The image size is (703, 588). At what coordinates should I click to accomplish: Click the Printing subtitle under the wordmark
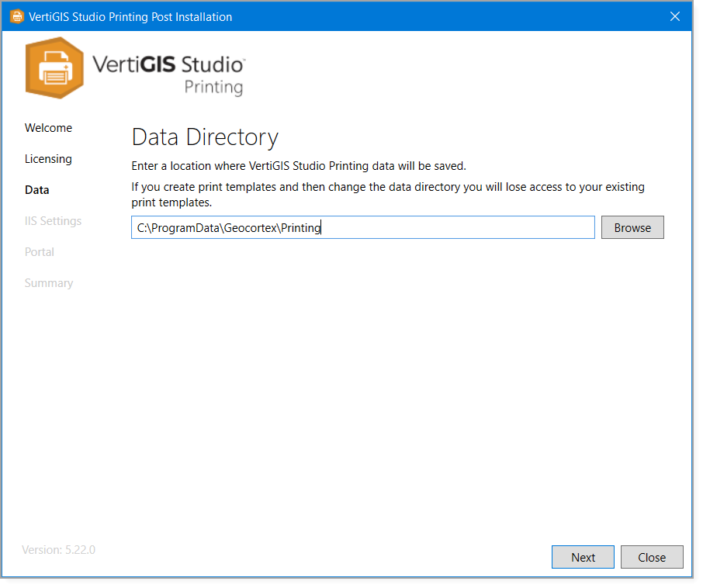213,87
